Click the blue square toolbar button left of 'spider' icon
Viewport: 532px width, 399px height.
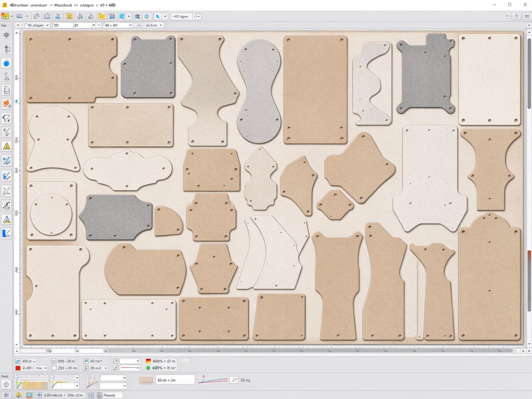click(x=122, y=16)
